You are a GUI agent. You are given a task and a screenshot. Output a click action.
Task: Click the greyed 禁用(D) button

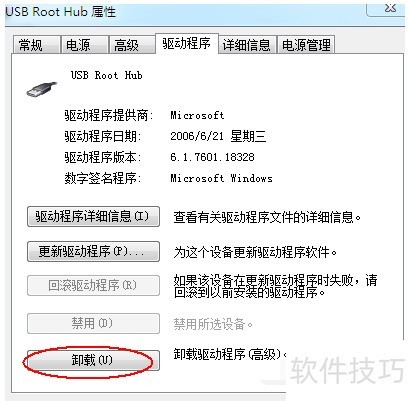tap(93, 323)
